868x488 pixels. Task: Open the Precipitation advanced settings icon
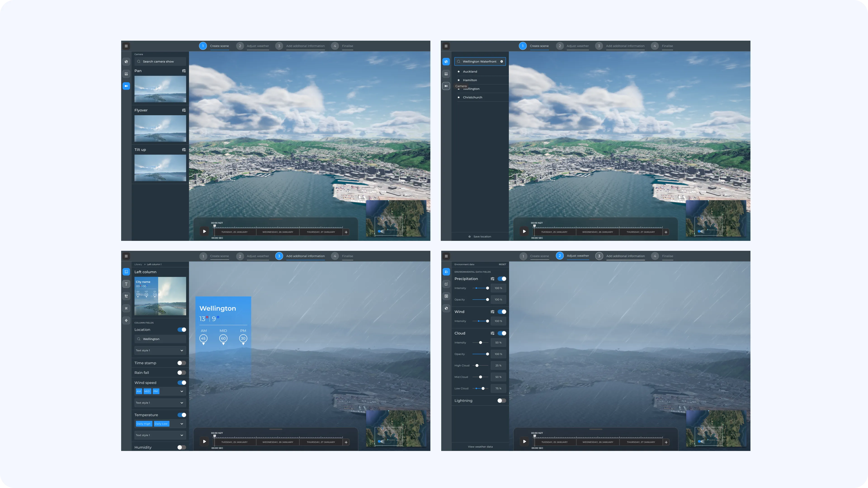click(492, 279)
